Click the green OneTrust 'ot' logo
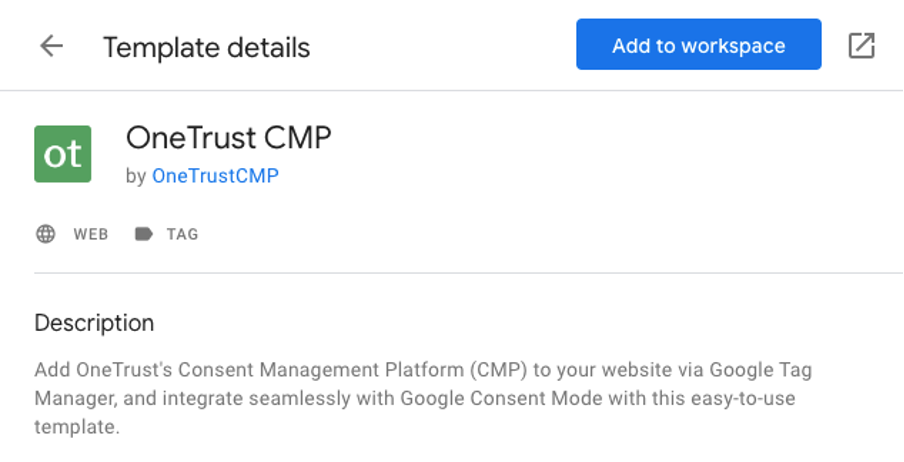 [63, 154]
